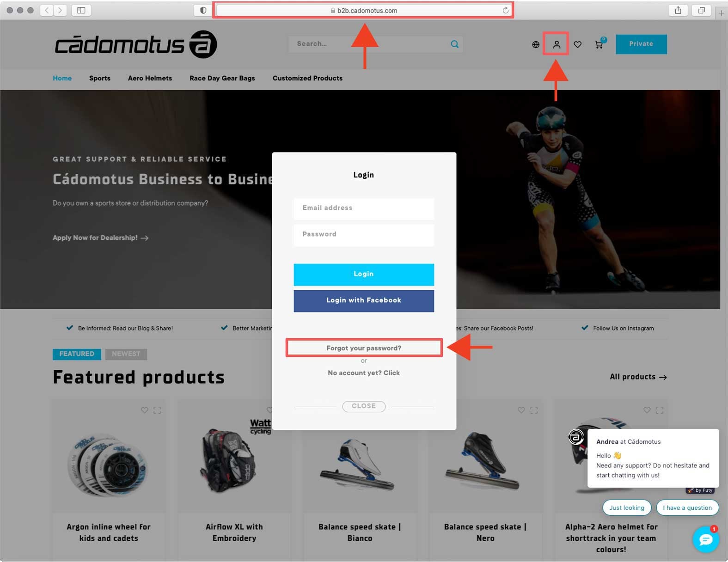Reload the page in address bar
728x562 pixels.
point(505,10)
